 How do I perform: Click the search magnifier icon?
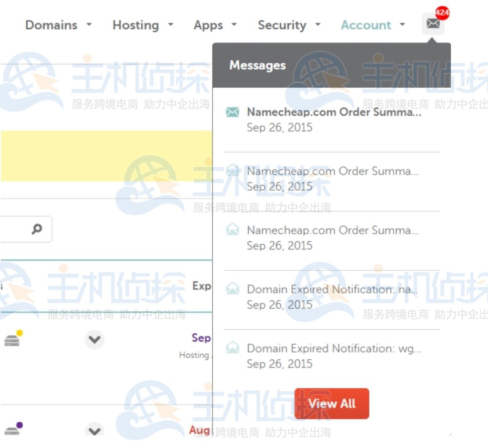pos(37,229)
